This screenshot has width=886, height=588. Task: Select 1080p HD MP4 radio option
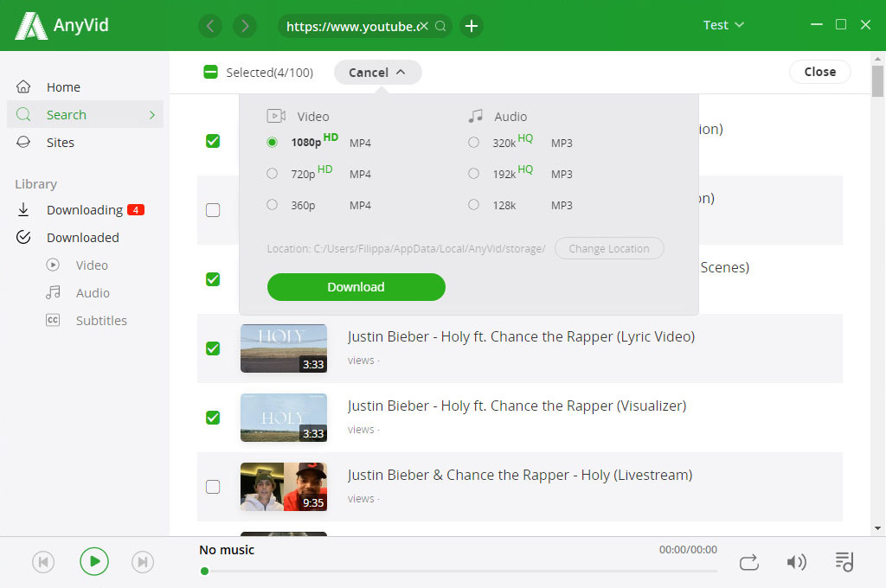[x=272, y=143]
